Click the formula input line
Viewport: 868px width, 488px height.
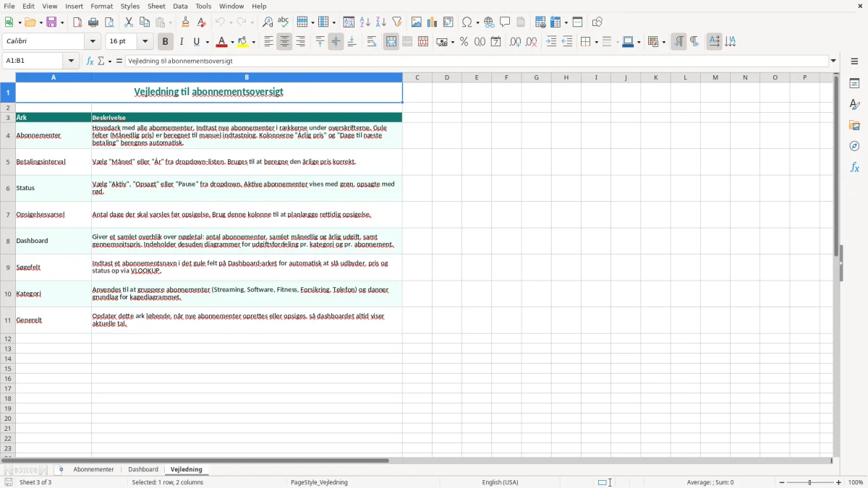(x=477, y=61)
